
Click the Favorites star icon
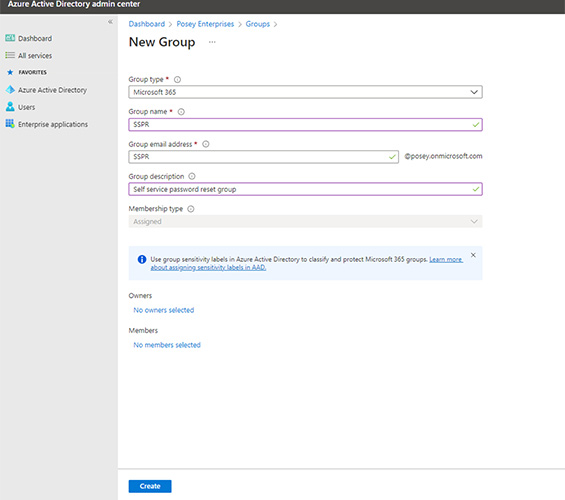pos(10,72)
